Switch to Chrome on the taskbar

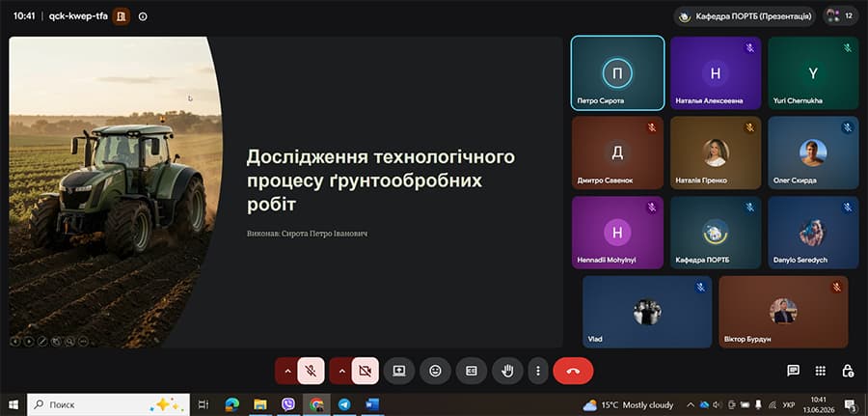(316, 405)
